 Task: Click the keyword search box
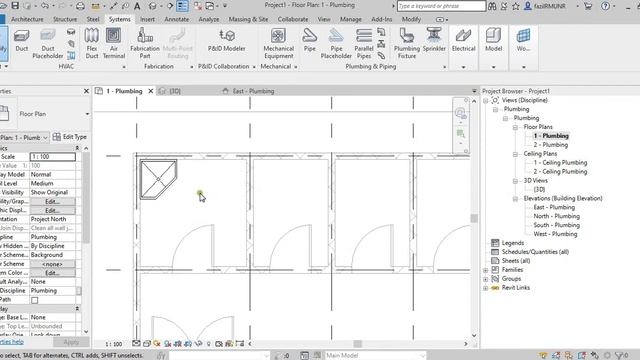441,6
